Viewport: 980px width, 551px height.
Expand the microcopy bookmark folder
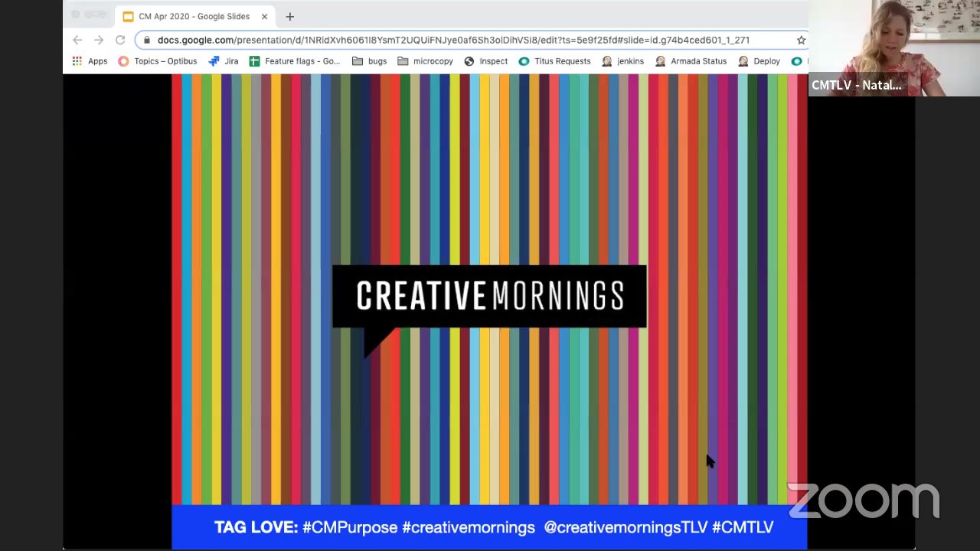click(x=425, y=61)
